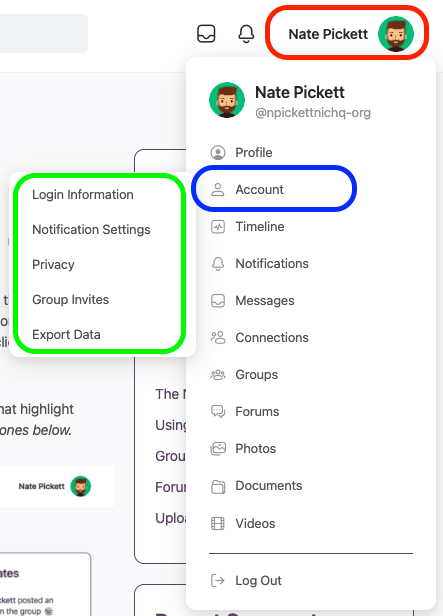
Task: Click the @npickettnichq-org username link
Action: click(x=313, y=113)
